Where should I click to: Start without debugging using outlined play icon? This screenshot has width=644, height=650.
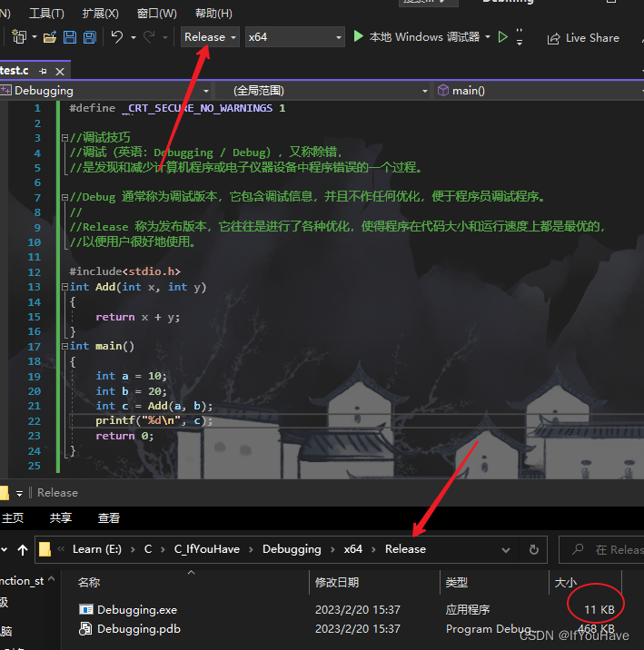[502, 37]
